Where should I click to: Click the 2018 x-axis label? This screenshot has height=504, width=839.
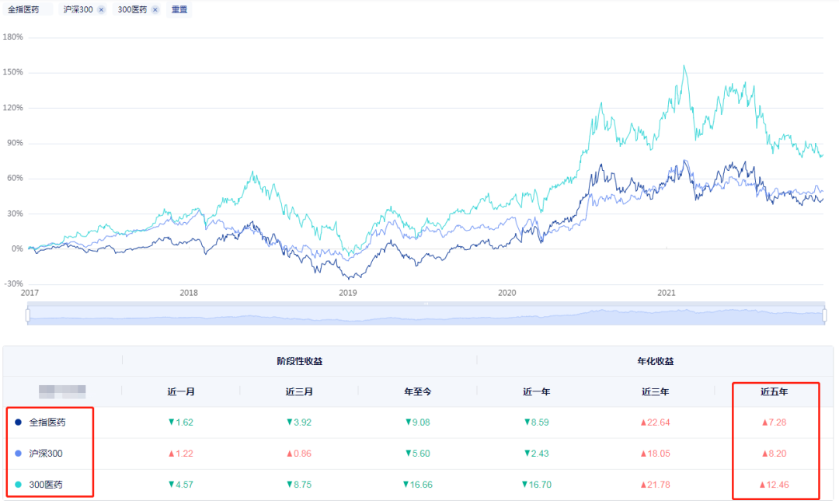click(x=188, y=293)
